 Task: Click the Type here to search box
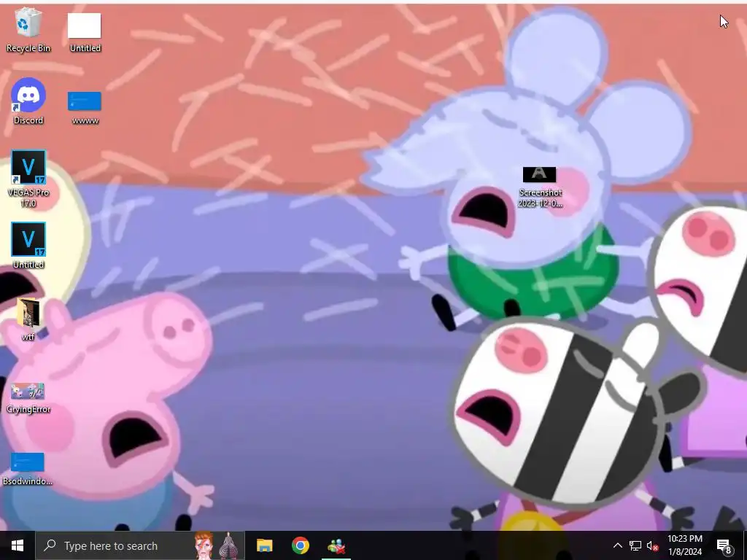tap(140, 545)
